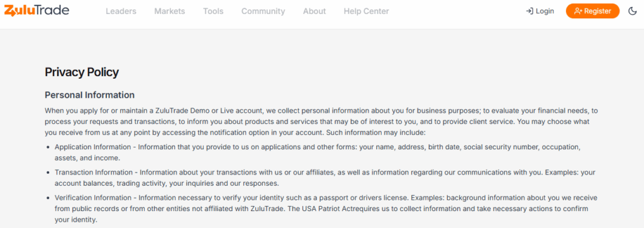Expand the About dropdown in navbar
644x228 pixels.
coord(314,11)
